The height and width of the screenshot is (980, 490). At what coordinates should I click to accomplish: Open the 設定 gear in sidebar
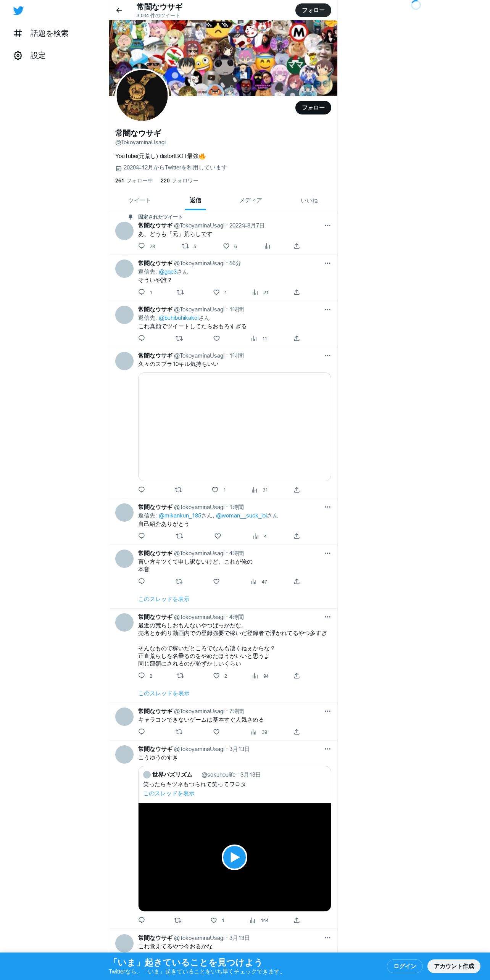[18, 56]
